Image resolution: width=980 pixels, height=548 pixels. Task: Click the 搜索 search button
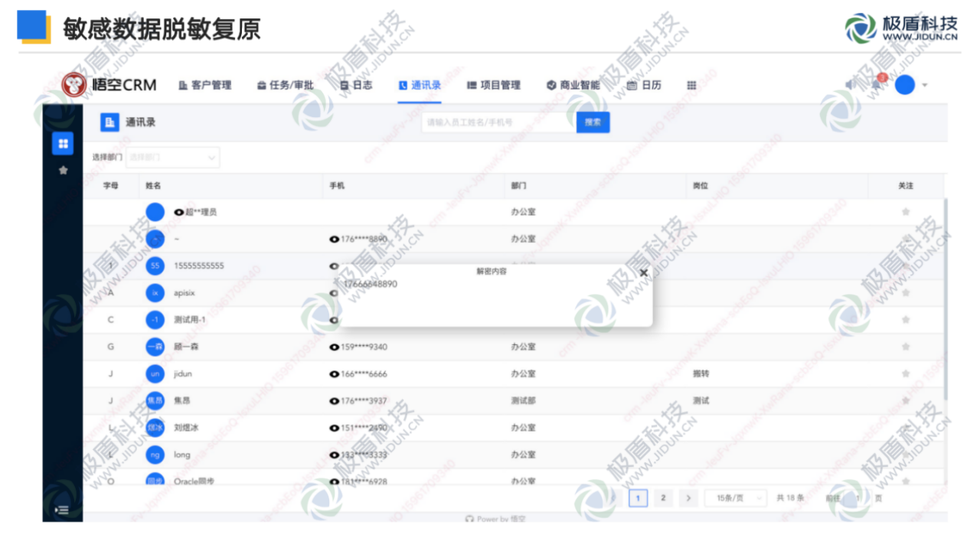coord(593,122)
